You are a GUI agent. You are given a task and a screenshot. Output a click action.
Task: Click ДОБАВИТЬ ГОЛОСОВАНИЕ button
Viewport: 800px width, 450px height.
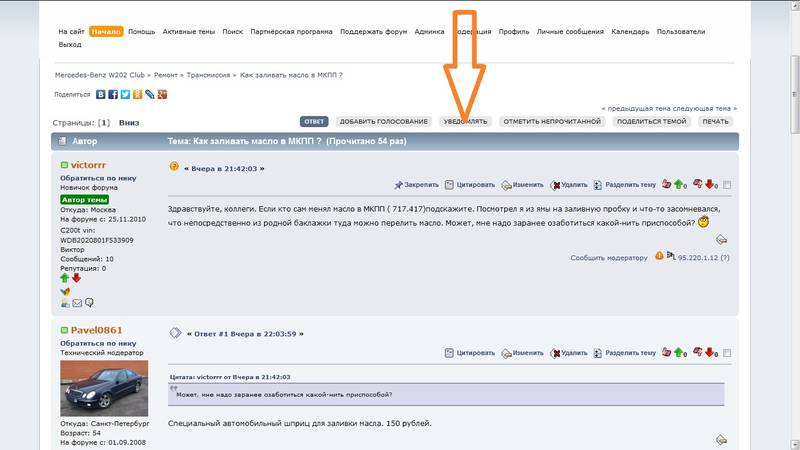pyautogui.click(x=384, y=121)
